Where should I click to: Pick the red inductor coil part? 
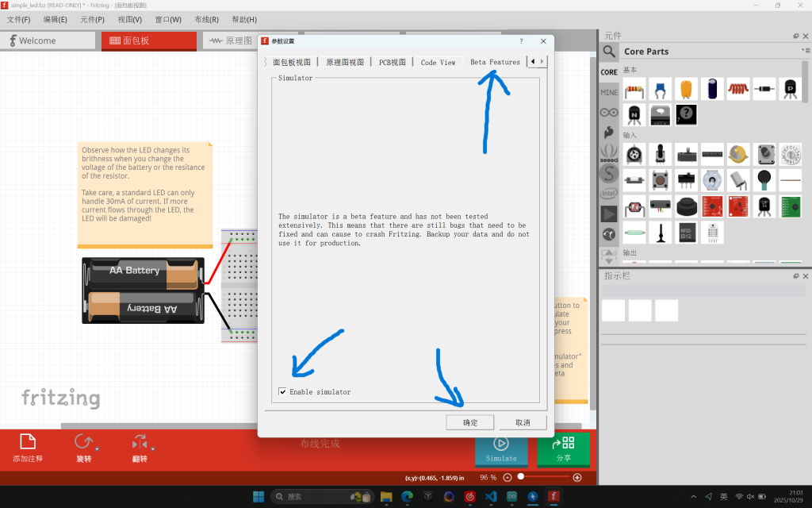[x=738, y=88]
